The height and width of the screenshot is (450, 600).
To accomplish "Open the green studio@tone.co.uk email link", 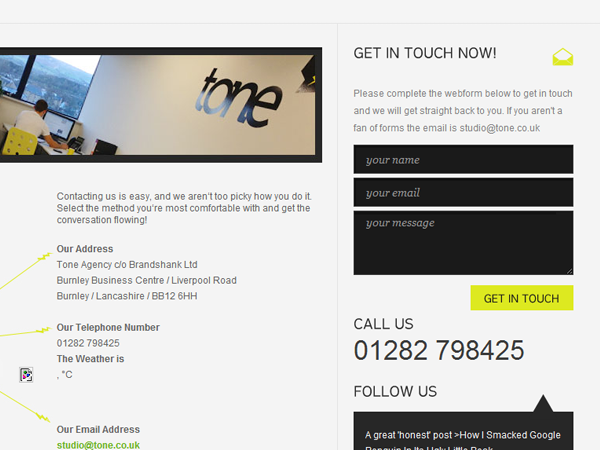I will click(x=98, y=445).
